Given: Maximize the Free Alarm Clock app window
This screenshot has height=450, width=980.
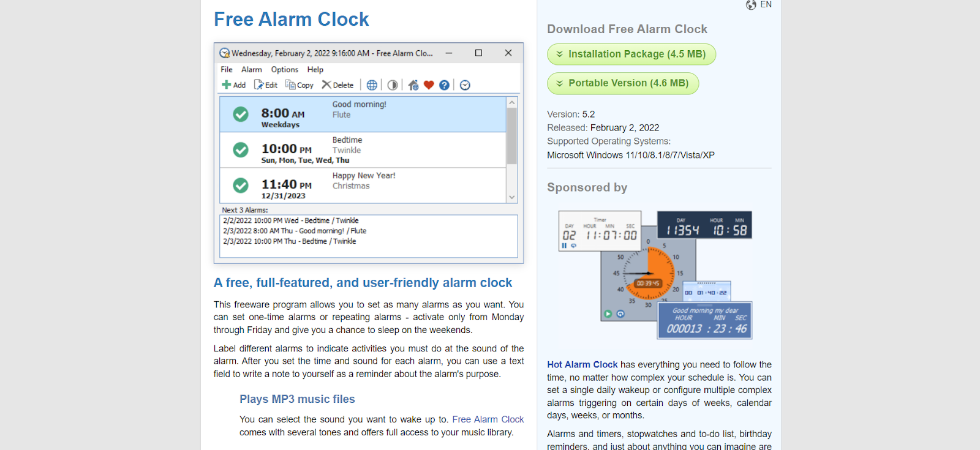Looking at the screenshot, I should tap(478, 53).
